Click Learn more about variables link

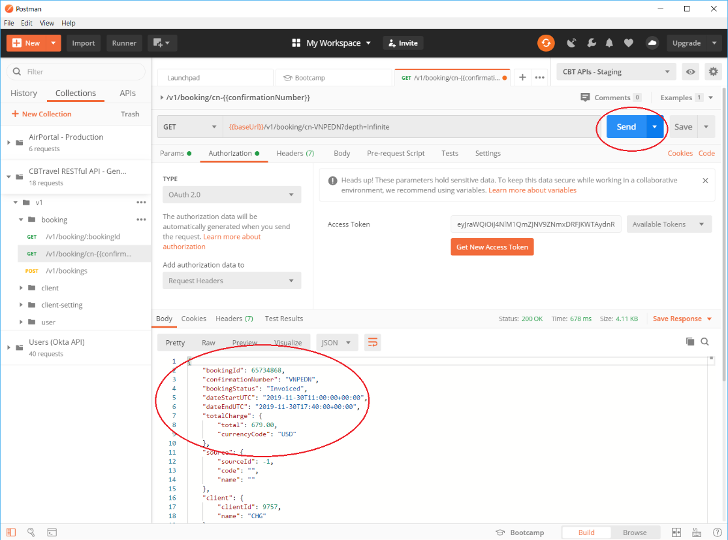pyautogui.click(x=532, y=190)
